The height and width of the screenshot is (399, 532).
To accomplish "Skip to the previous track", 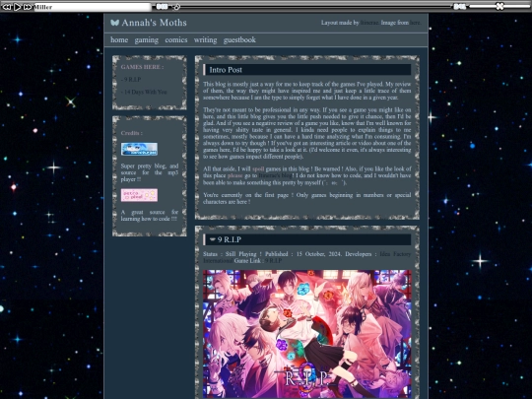I will [x=7, y=7].
